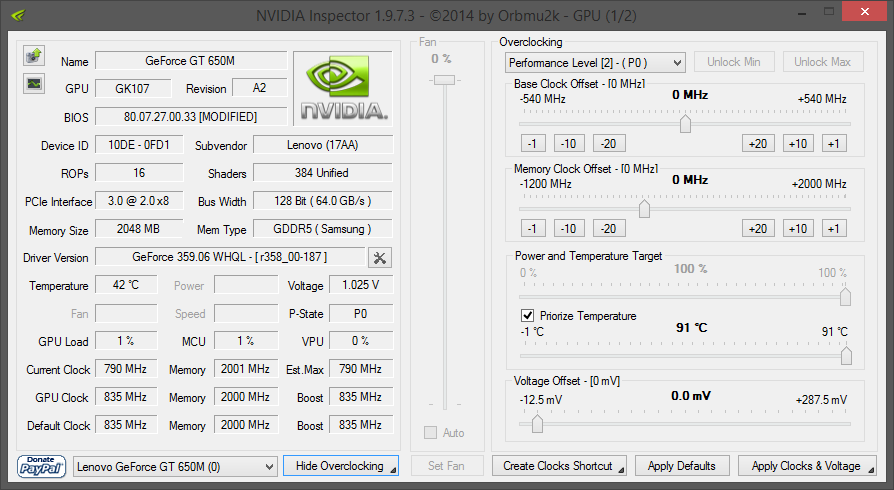Expand the Create Clocks Shortcut arrow menu
The image size is (894, 490).
tap(621, 470)
